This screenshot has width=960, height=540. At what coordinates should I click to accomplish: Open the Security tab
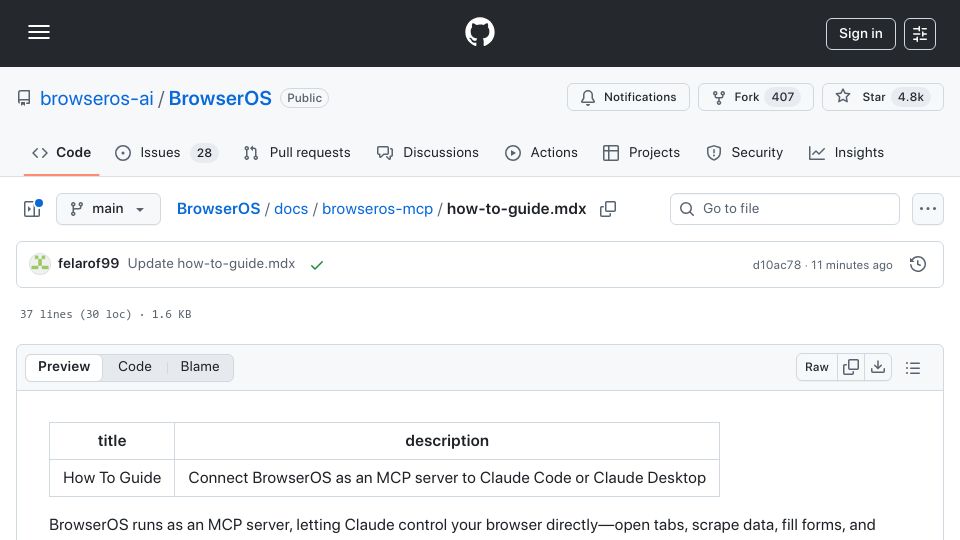point(744,152)
